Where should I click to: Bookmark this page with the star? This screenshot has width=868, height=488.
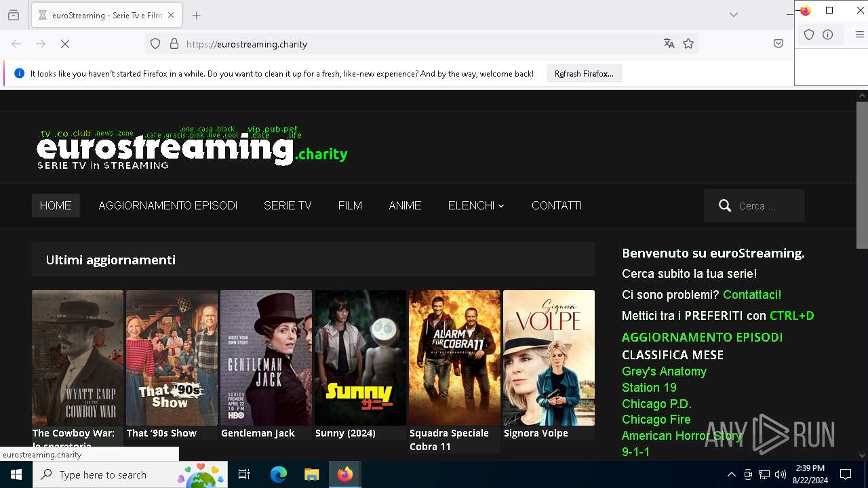coord(688,44)
